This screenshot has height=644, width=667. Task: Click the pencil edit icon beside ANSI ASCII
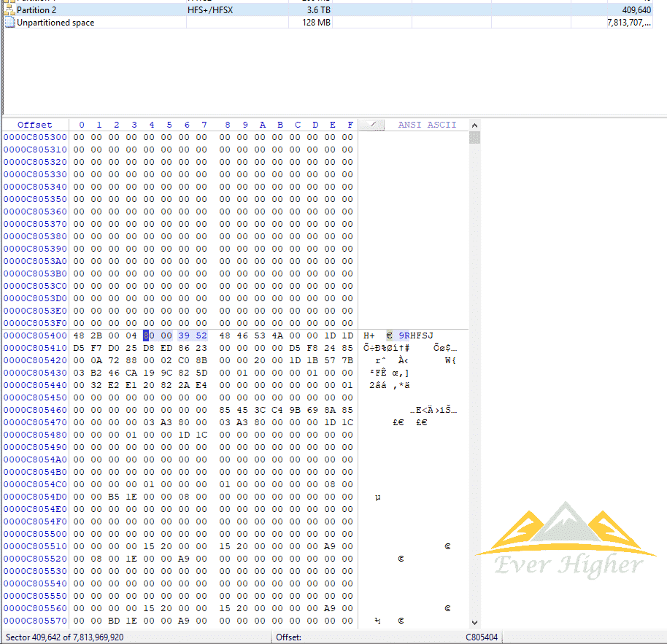coord(373,125)
